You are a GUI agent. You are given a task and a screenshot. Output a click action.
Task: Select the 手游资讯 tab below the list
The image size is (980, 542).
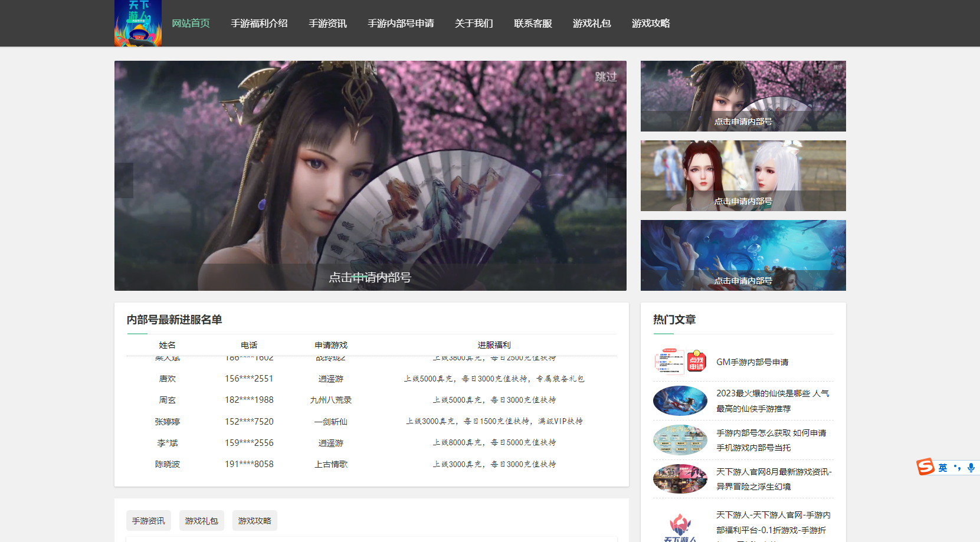click(149, 521)
